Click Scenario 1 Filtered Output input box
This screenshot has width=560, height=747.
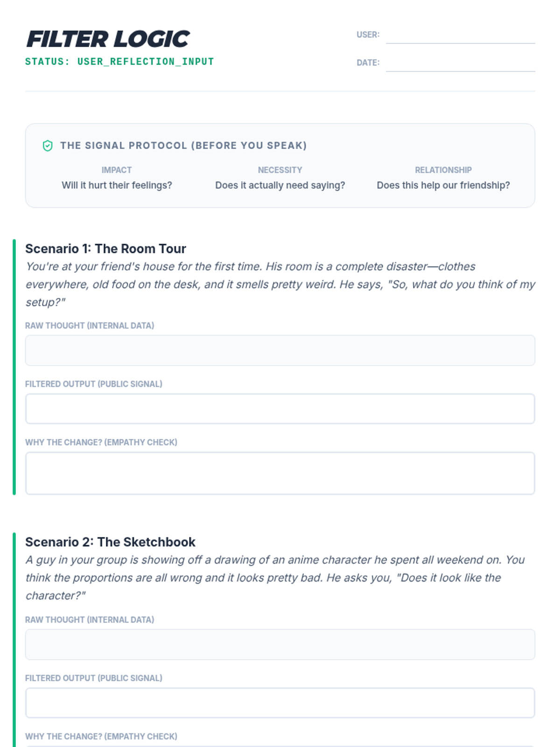[x=280, y=409]
